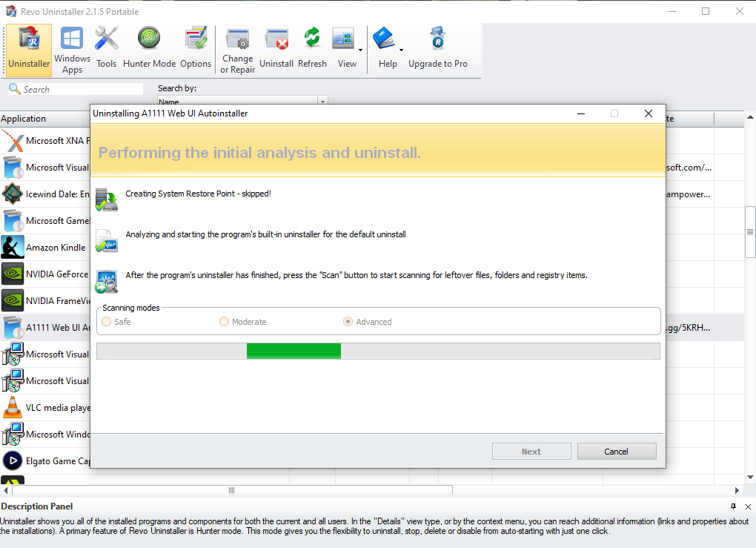Image resolution: width=756 pixels, height=548 pixels.
Task: Select Icewind Dale application icon
Action: point(13,194)
